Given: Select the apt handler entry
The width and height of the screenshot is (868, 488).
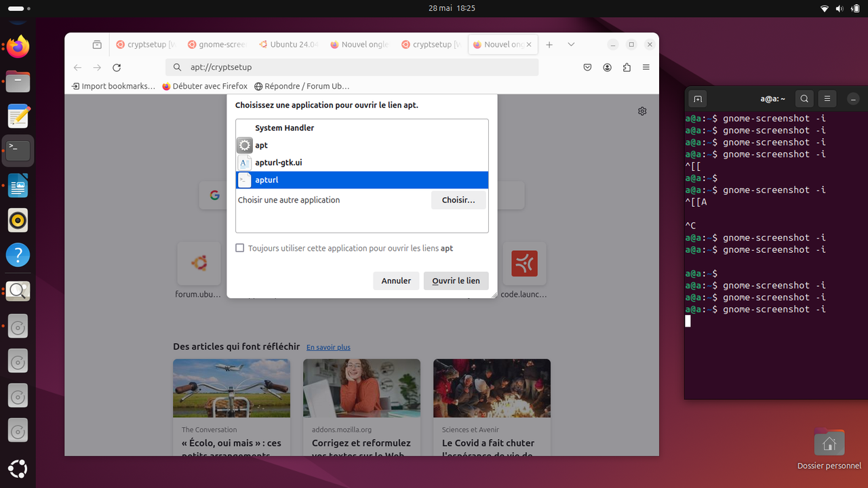Looking at the screenshot, I should [x=362, y=145].
